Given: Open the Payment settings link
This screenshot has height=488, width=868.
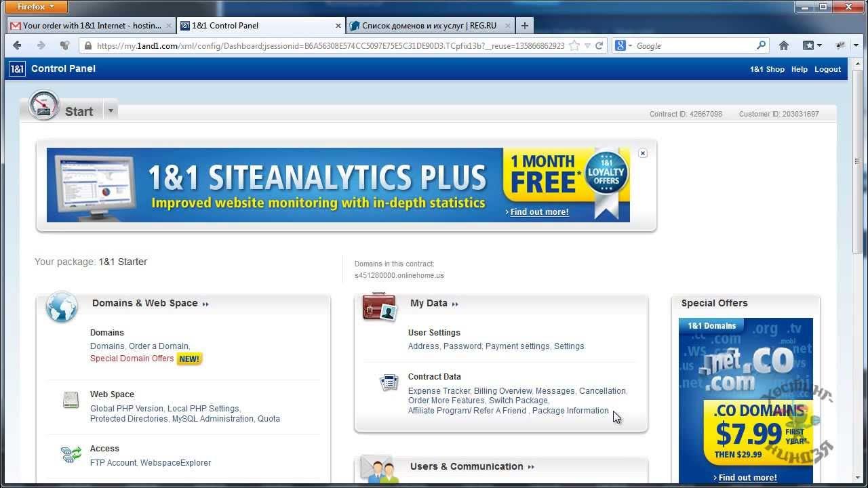Looking at the screenshot, I should tap(517, 346).
